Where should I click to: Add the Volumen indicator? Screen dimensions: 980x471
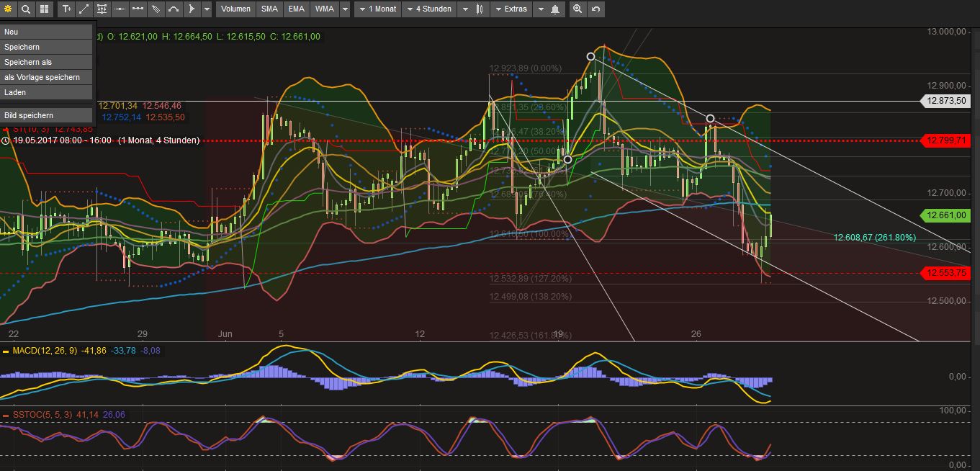point(236,9)
